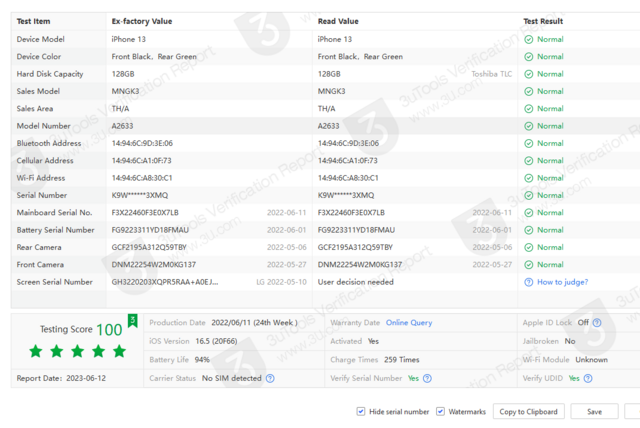Click help icon beside Verify Serial Number
The width and height of the screenshot is (640, 428).
pyautogui.click(x=427, y=378)
